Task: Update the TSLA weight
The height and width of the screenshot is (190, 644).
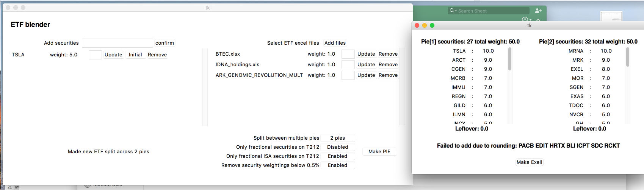Action: pos(113,55)
